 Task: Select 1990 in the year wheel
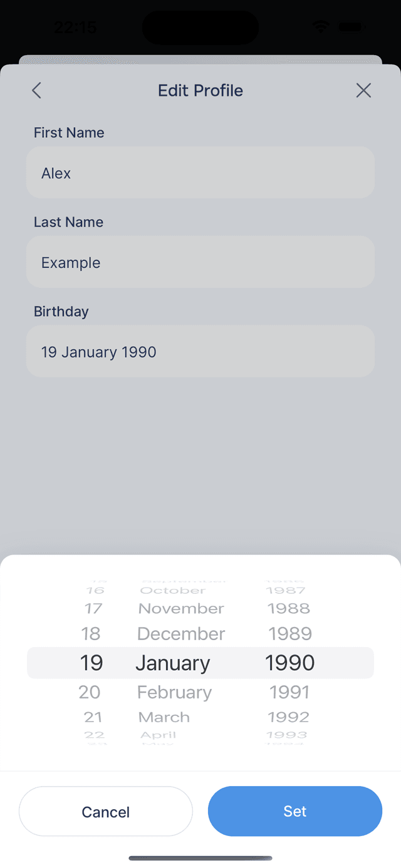point(289,662)
